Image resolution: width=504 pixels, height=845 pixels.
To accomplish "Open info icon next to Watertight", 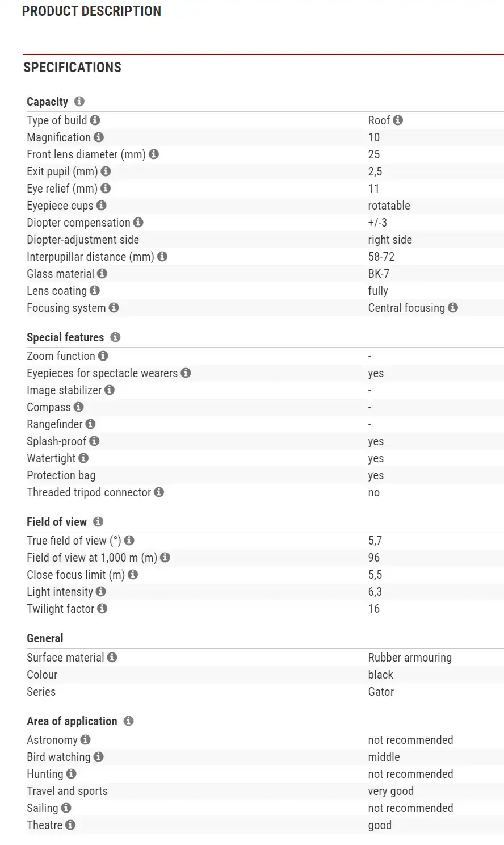I will (83, 458).
